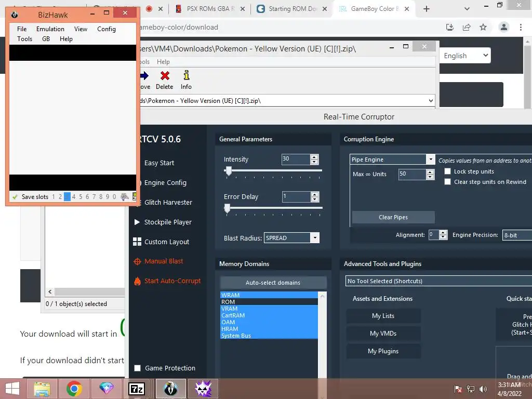Screen dimensions: 532x399
Task: Click the Error Delay spinner arrows
Action: (314, 197)
